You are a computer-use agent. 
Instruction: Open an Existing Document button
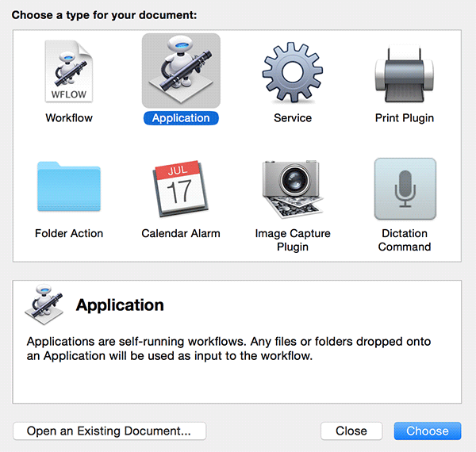pyautogui.click(x=109, y=431)
